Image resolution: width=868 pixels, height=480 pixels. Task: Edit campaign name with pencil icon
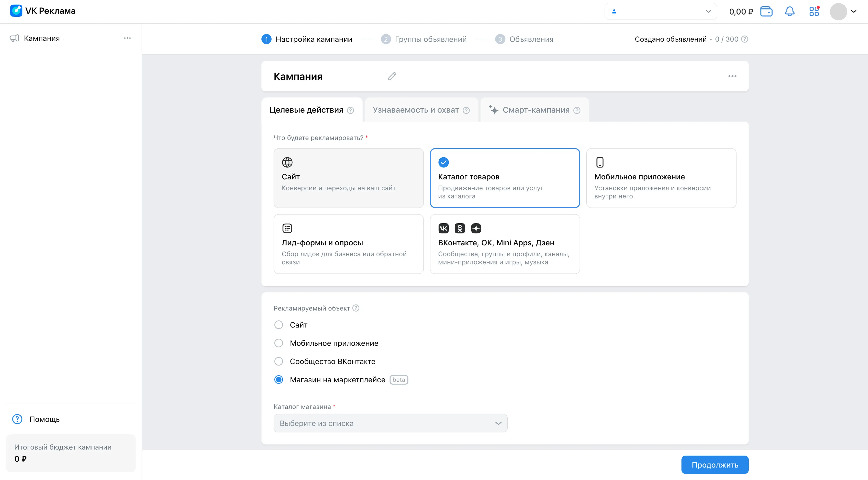coord(392,76)
